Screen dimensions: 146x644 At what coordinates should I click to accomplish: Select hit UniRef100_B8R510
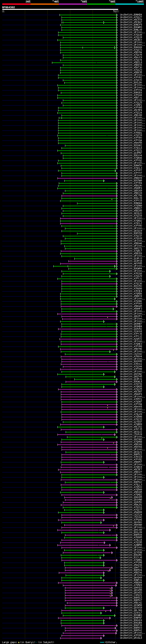tap(131, 482)
